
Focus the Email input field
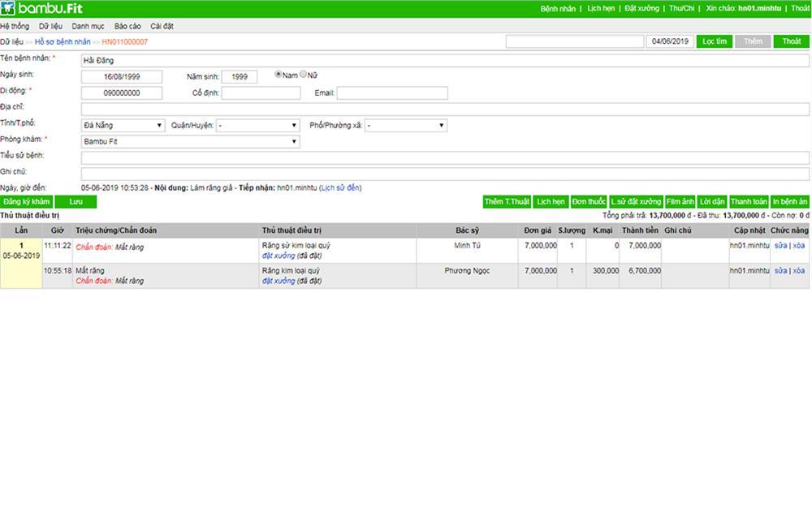click(x=392, y=93)
